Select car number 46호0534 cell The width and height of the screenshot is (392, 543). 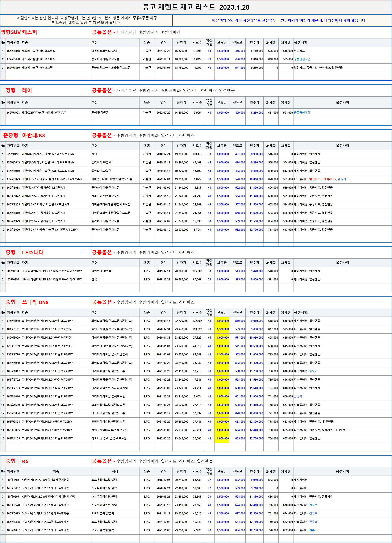click(13, 271)
